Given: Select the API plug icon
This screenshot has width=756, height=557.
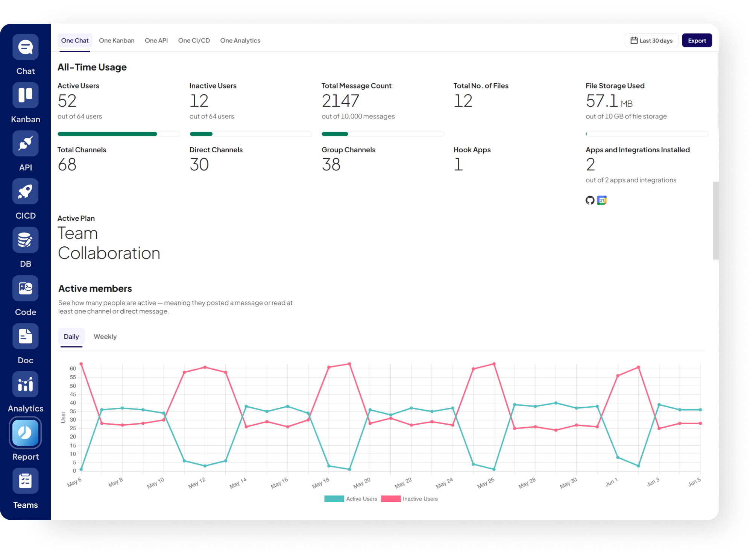Looking at the screenshot, I should [25, 144].
